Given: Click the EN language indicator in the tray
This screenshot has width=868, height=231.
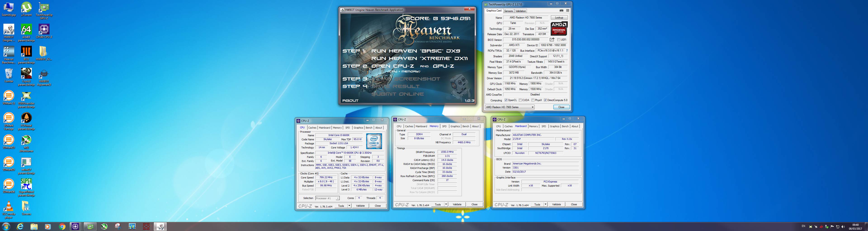Looking at the screenshot, I should pyautogui.click(x=803, y=226).
